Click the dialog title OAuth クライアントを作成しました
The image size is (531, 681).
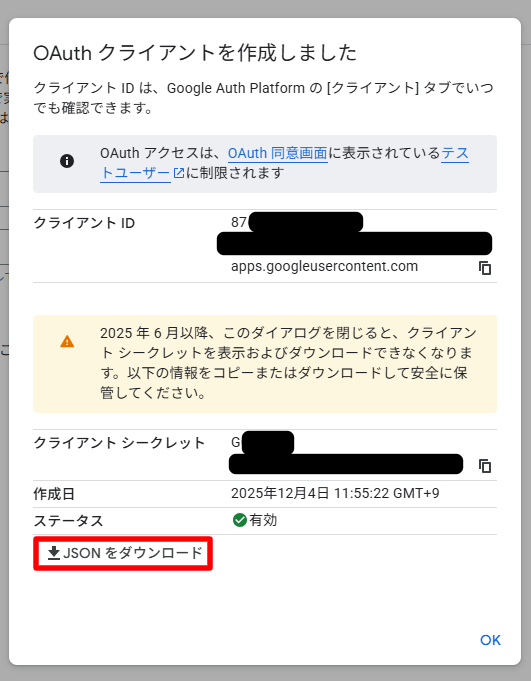pos(195,53)
